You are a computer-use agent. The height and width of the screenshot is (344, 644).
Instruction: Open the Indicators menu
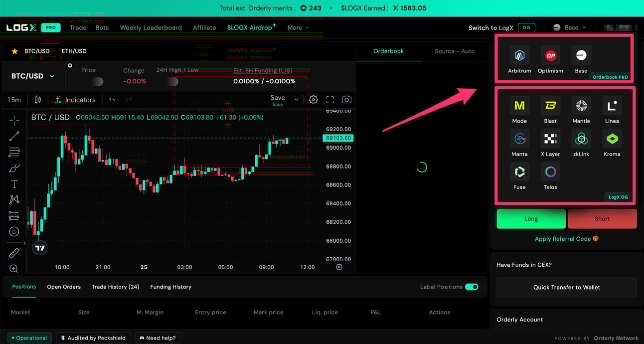[75, 100]
